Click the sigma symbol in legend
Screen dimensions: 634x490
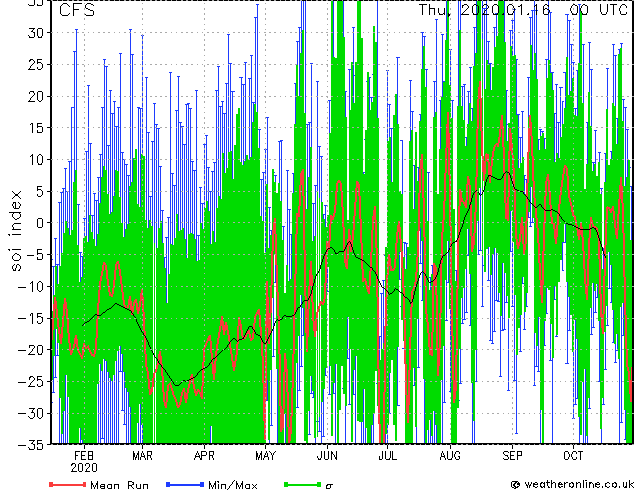point(329,486)
